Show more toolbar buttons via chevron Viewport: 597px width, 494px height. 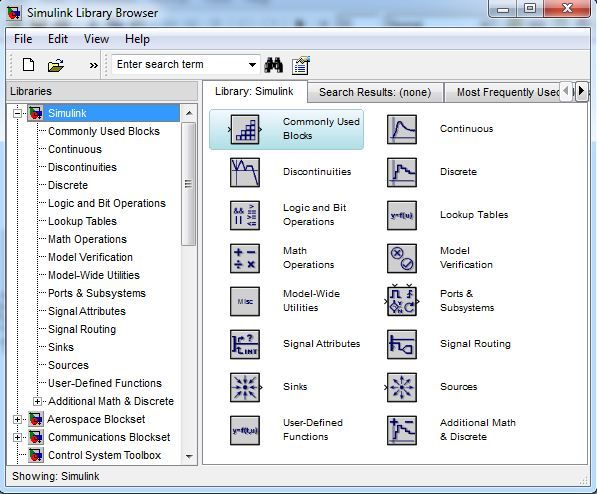[93, 66]
